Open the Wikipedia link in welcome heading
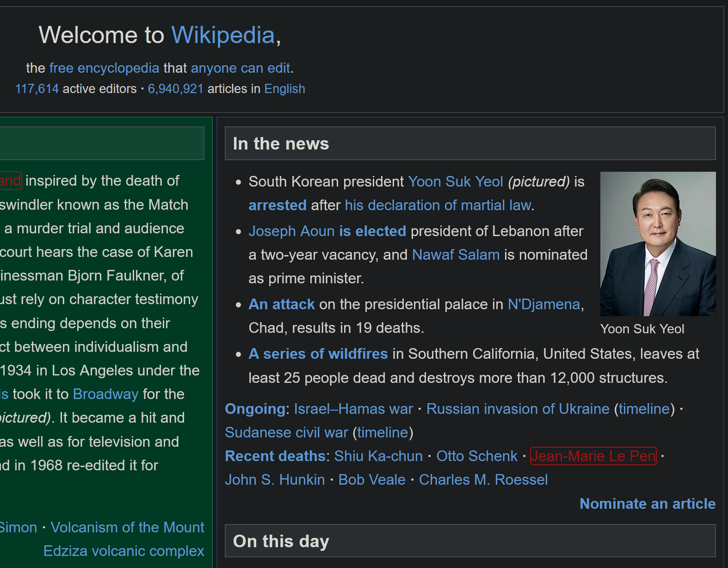This screenshot has width=728, height=568. 223,35
